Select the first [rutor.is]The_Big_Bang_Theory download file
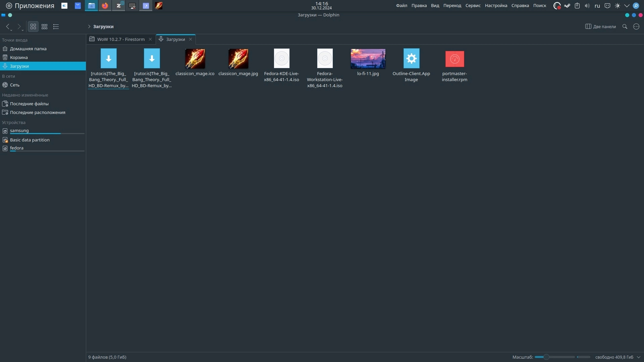 [108, 68]
